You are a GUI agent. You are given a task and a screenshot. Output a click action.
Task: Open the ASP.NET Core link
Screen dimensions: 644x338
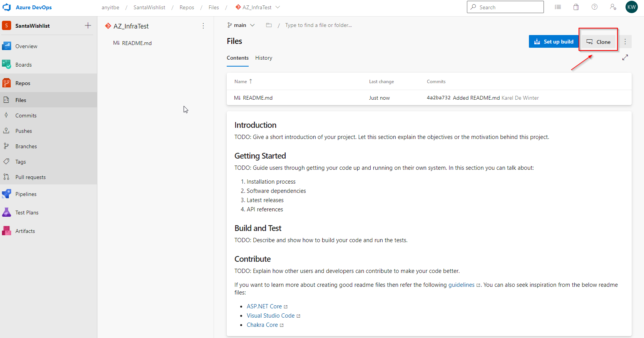pyautogui.click(x=264, y=306)
